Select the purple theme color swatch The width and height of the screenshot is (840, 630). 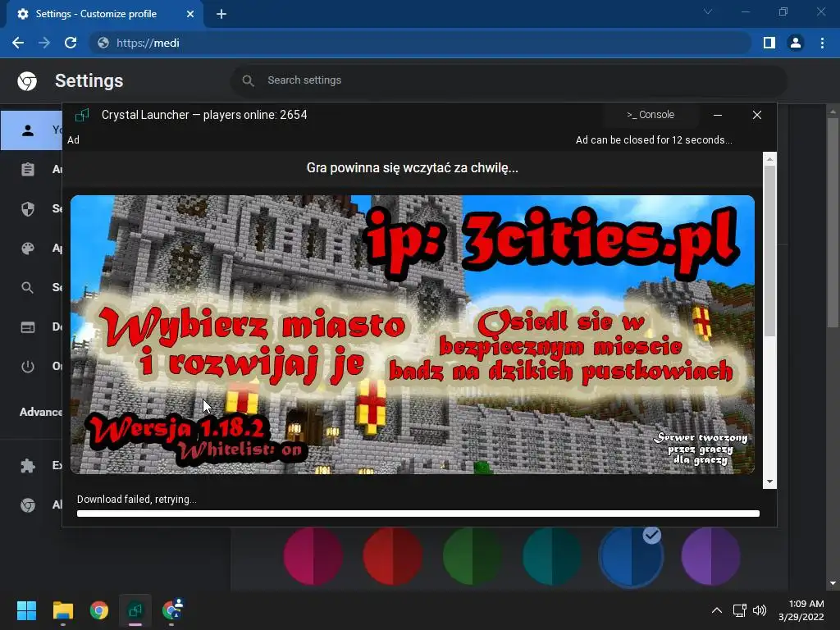(x=710, y=555)
